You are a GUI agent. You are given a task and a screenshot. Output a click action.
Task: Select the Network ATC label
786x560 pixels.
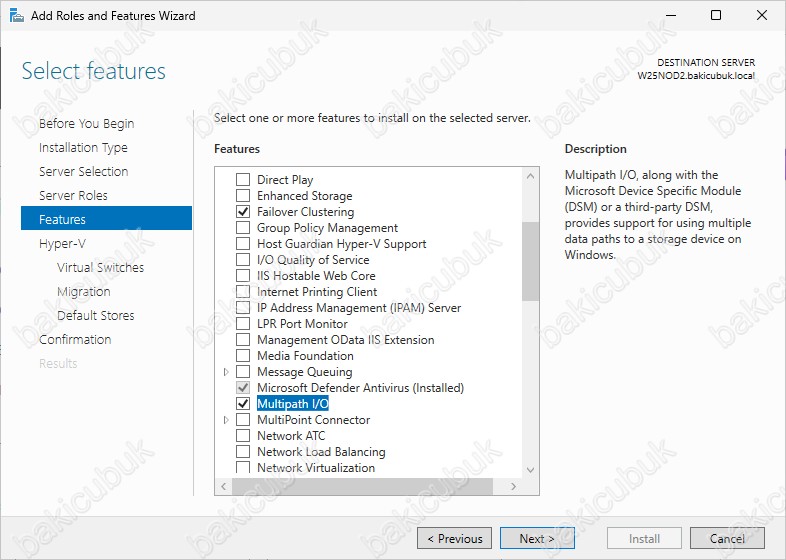point(291,436)
